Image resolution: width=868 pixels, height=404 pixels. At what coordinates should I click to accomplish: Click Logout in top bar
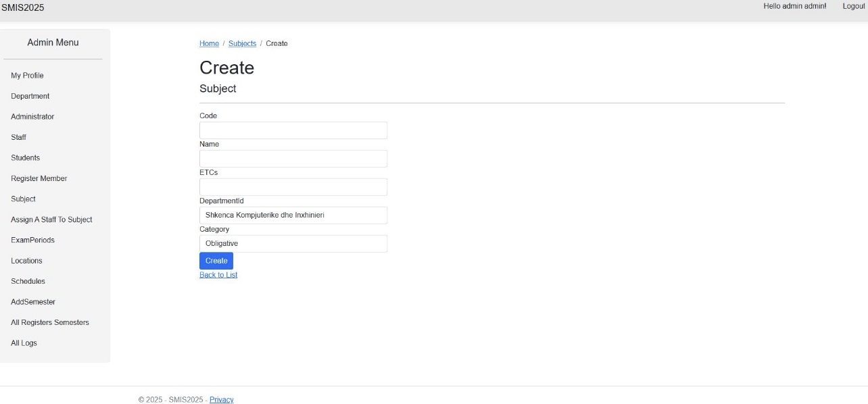tap(853, 6)
